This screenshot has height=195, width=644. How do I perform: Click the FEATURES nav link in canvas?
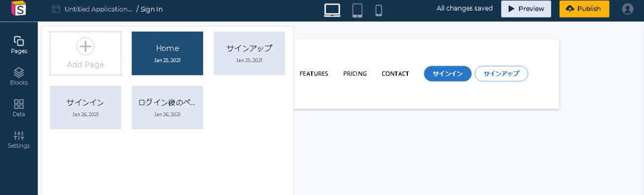pos(314,74)
